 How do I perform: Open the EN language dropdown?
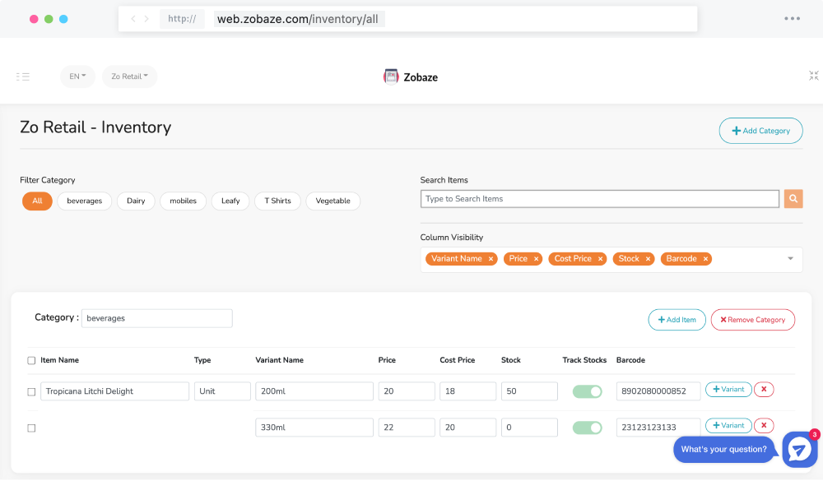(x=77, y=76)
